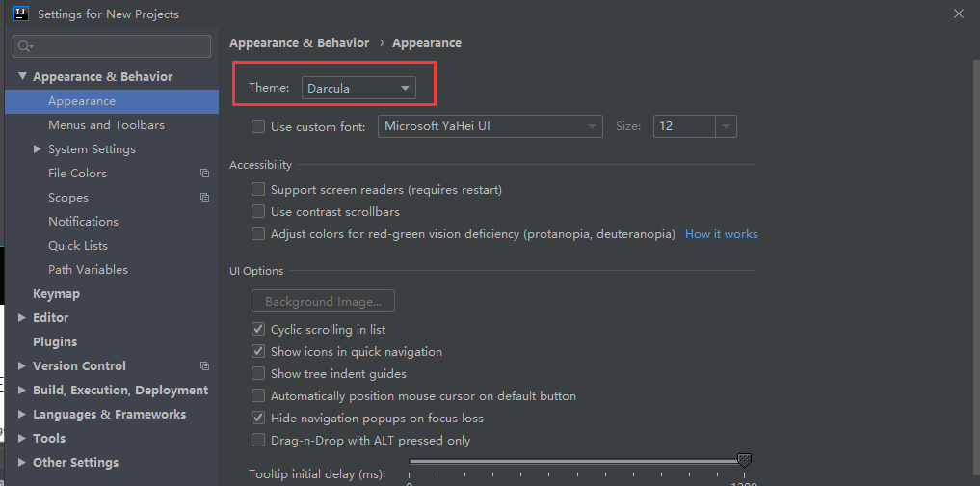Screen dimensions: 980x486
Task: Expand Languages & Frameworks node
Action: 22,414
